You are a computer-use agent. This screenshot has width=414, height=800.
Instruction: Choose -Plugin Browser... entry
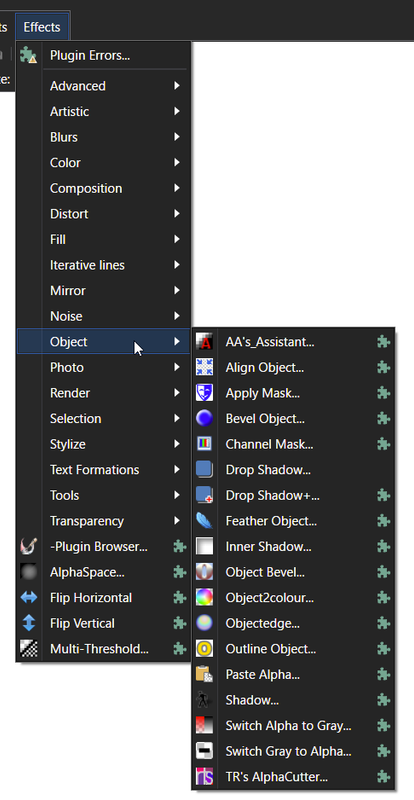pos(103,546)
